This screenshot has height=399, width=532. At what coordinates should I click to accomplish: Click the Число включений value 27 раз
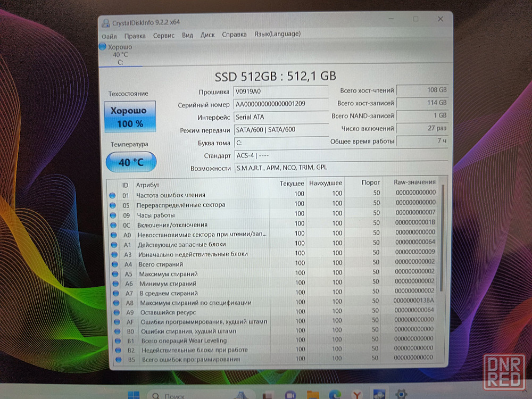tap(422, 128)
